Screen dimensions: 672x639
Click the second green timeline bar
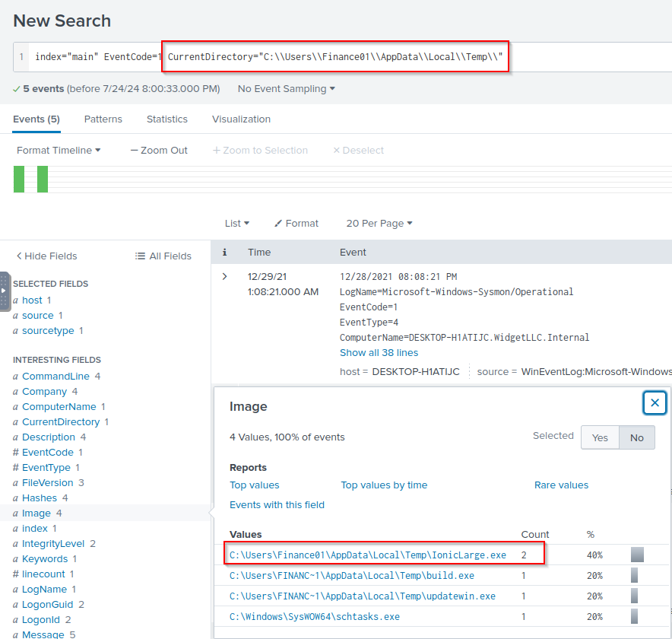[43, 179]
